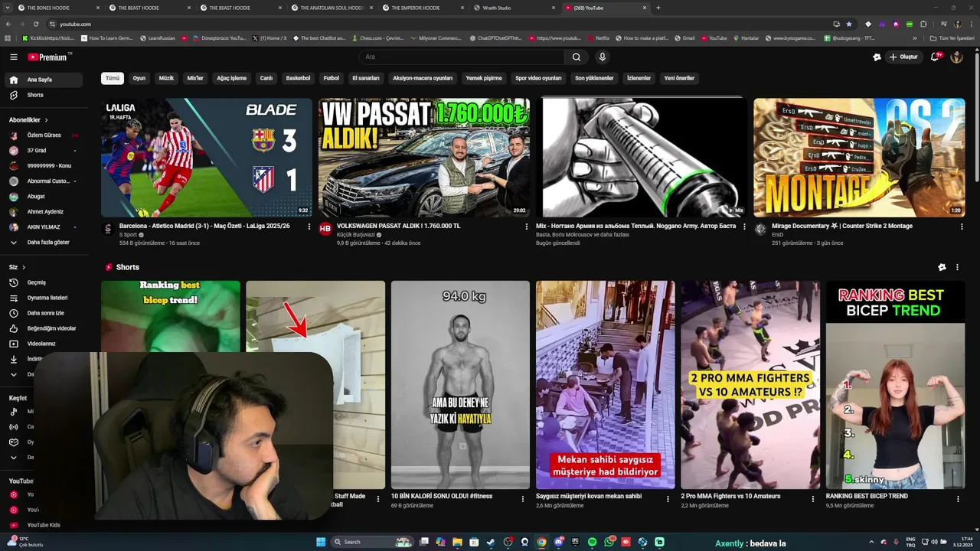This screenshot has height=551, width=980.
Task: Open options for Mirage Documentary video
Action: [962, 227]
